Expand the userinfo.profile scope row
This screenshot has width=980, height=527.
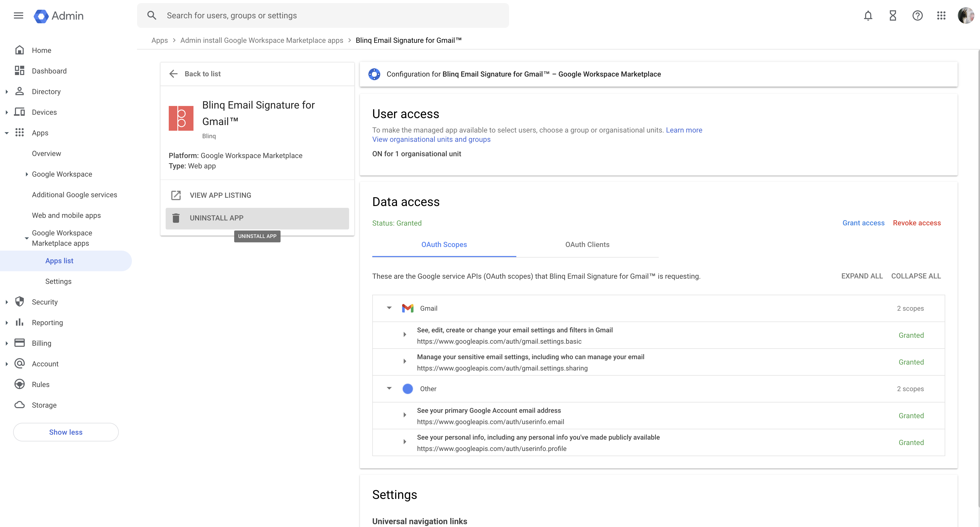tap(405, 442)
